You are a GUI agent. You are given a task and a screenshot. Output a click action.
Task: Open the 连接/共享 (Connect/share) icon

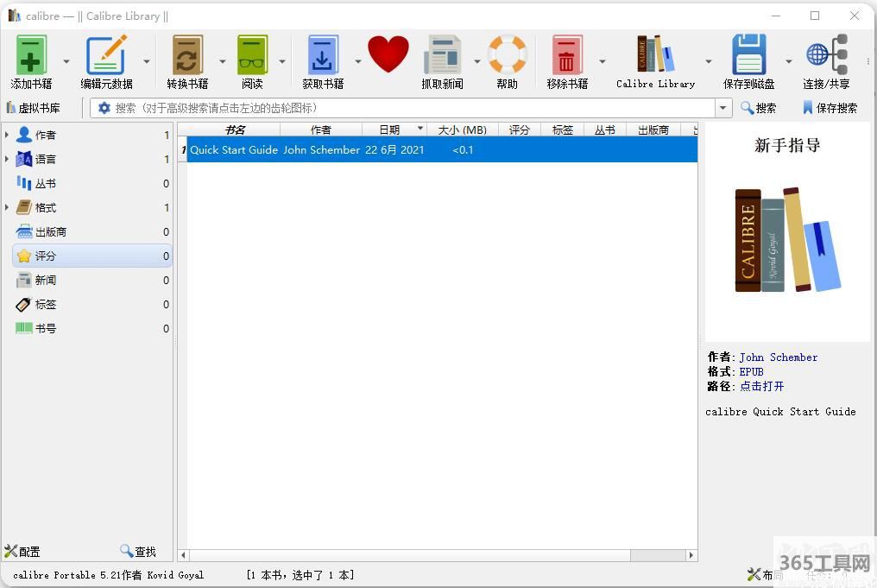[826, 55]
